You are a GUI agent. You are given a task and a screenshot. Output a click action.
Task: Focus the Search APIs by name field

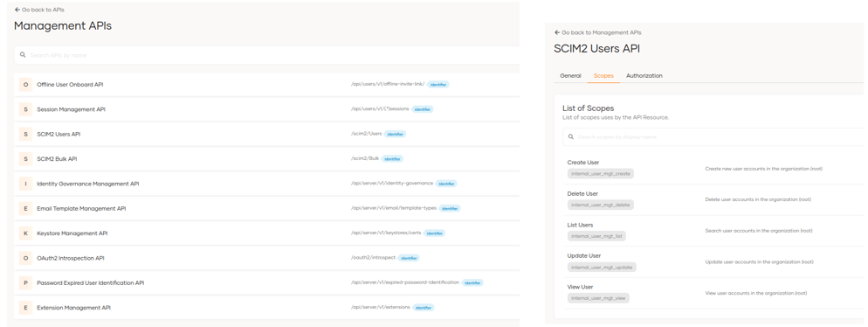point(266,55)
